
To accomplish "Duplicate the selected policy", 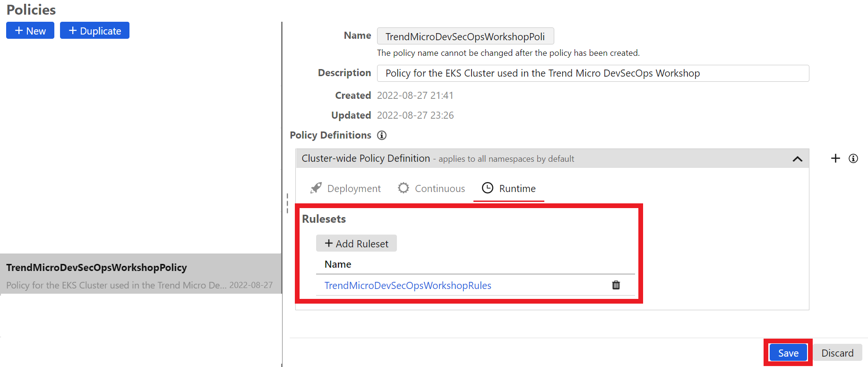I will (x=95, y=31).
